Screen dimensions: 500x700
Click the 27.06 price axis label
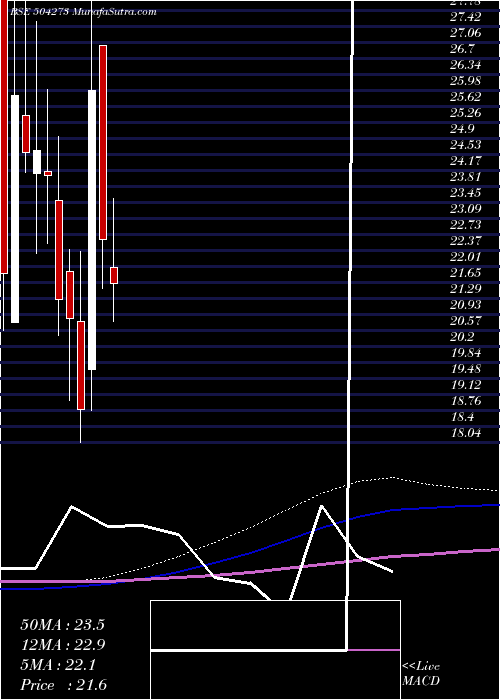tap(466, 33)
